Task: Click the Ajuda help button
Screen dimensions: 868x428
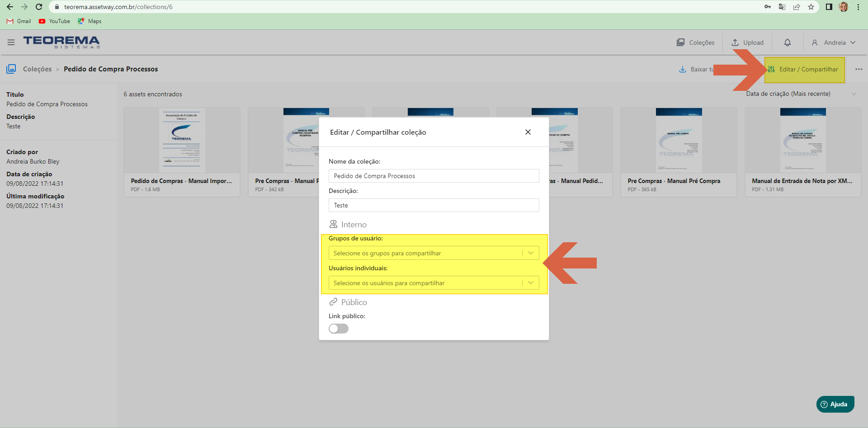Action: pyautogui.click(x=835, y=404)
